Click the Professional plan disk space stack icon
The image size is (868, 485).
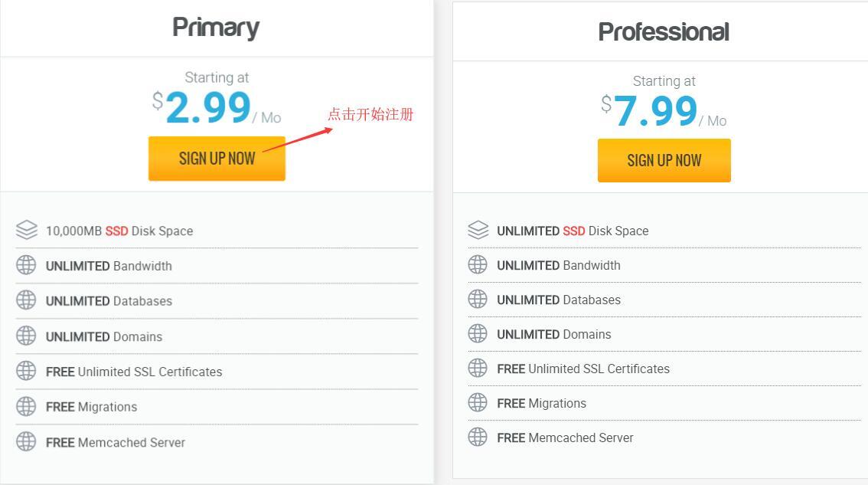[x=478, y=230]
